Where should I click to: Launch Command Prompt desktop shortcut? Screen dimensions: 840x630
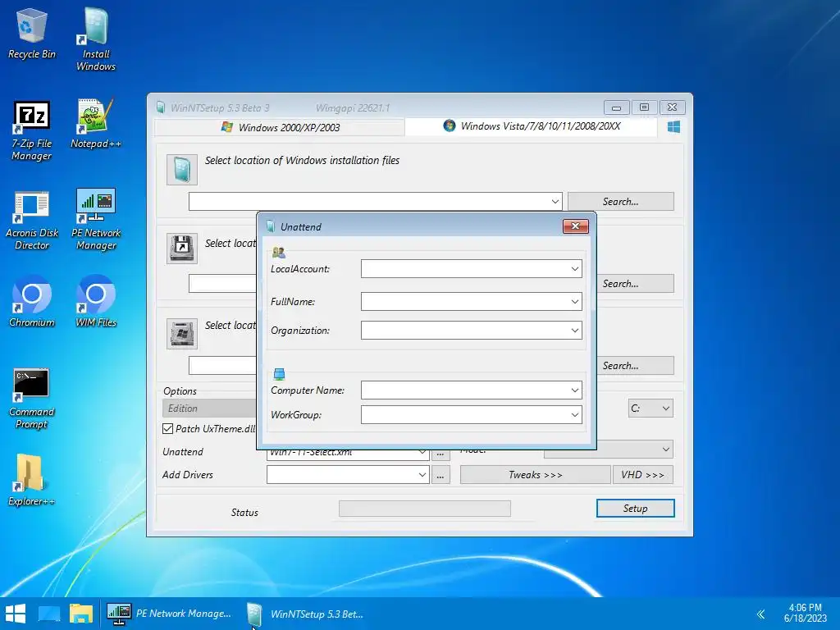pos(32,399)
